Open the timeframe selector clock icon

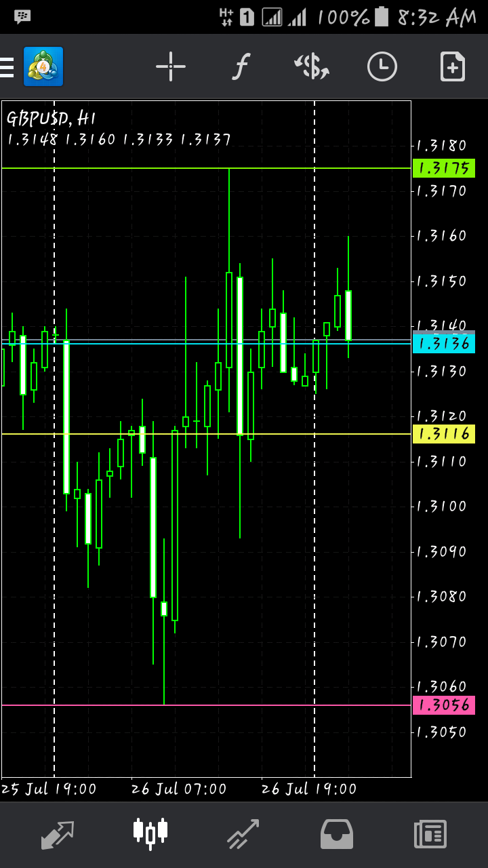pos(382,66)
